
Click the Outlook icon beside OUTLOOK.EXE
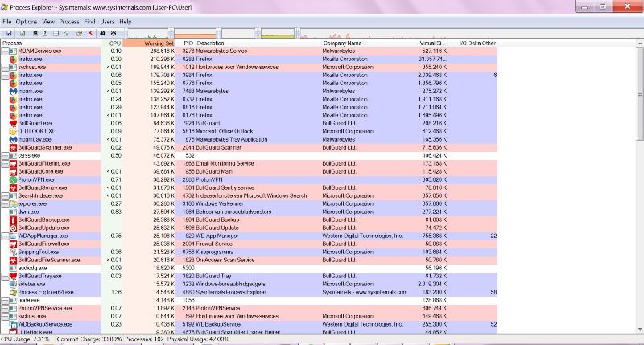click(13, 131)
